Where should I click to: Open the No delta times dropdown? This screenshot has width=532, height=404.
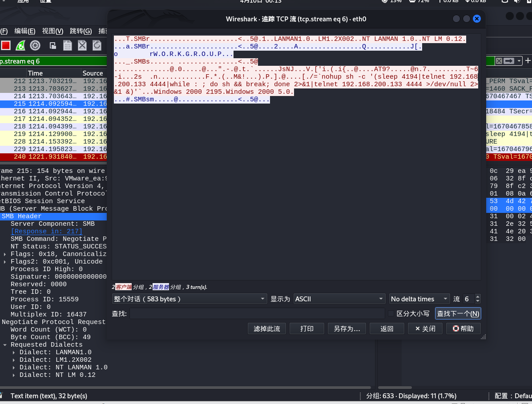pos(419,299)
